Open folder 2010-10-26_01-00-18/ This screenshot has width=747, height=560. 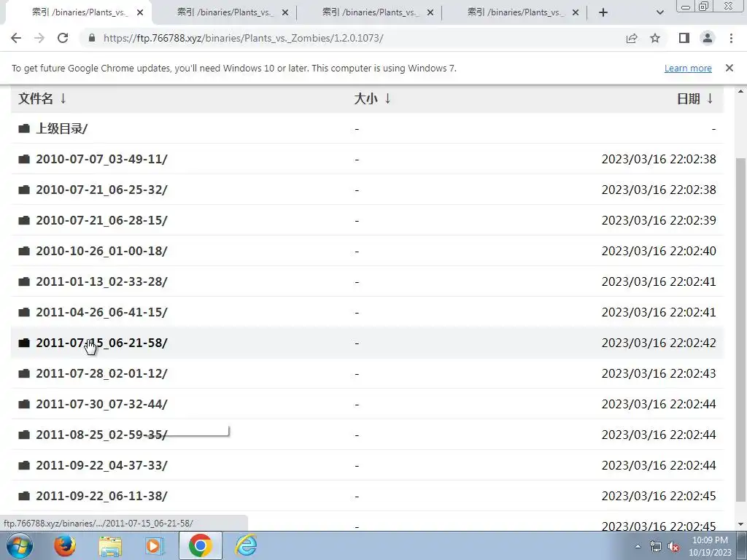pos(101,251)
